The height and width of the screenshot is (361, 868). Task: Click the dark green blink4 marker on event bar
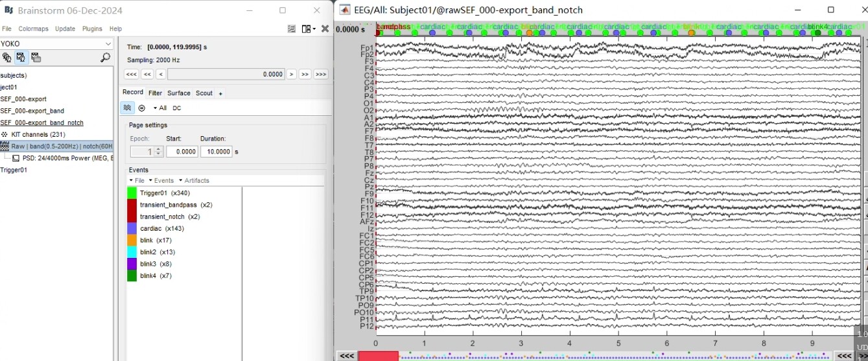click(x=818, y=33)
